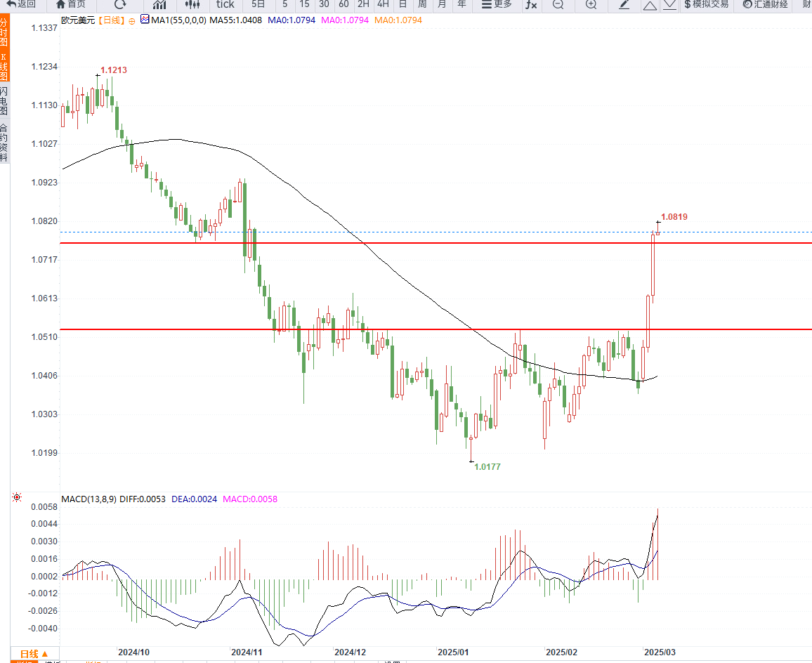812x663 pixels.
Task: Click the MA55:1.0408 value text
Action: 235,20
